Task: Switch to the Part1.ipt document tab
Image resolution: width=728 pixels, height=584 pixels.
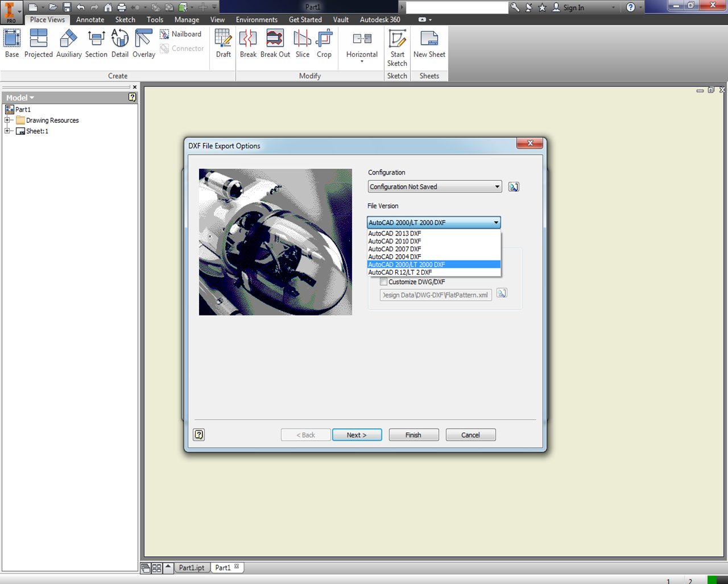Action: 192,567
